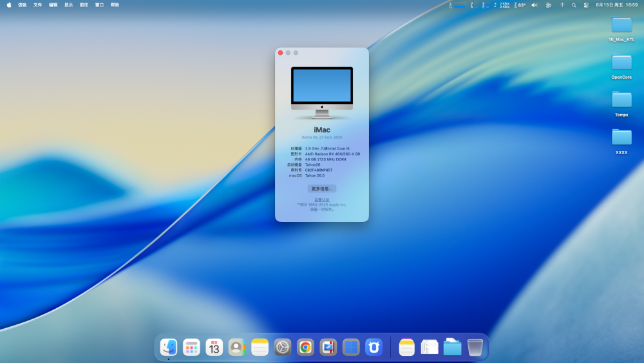Open the Calendar app showing 13

pyautogui.click(x=214, y=348)
